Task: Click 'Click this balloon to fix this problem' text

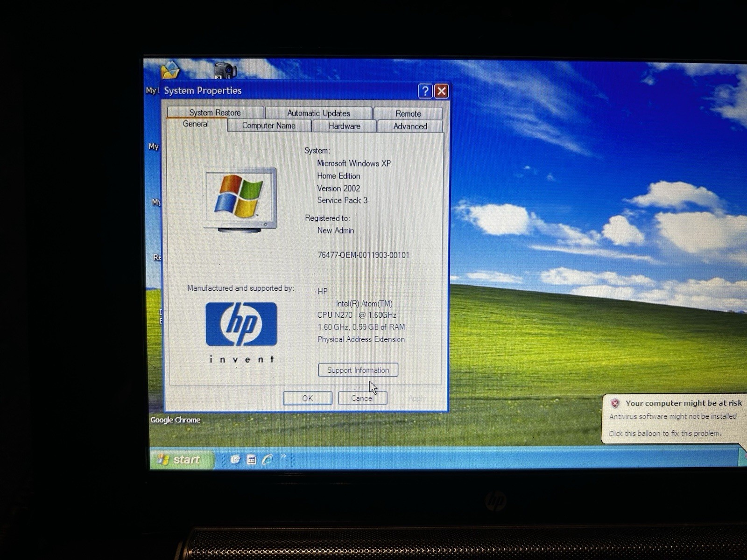Action: [x=664, y=434]
